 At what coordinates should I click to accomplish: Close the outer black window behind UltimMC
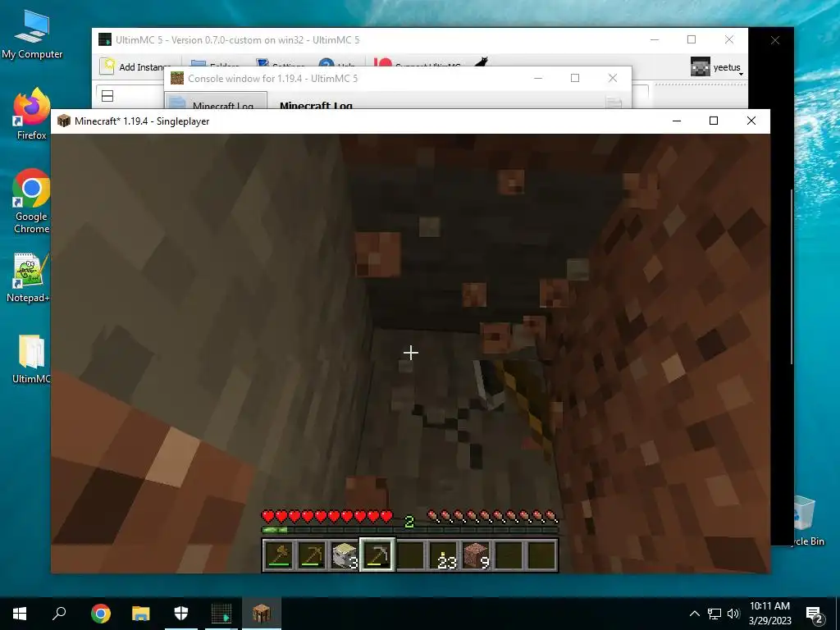pos(775,40)
